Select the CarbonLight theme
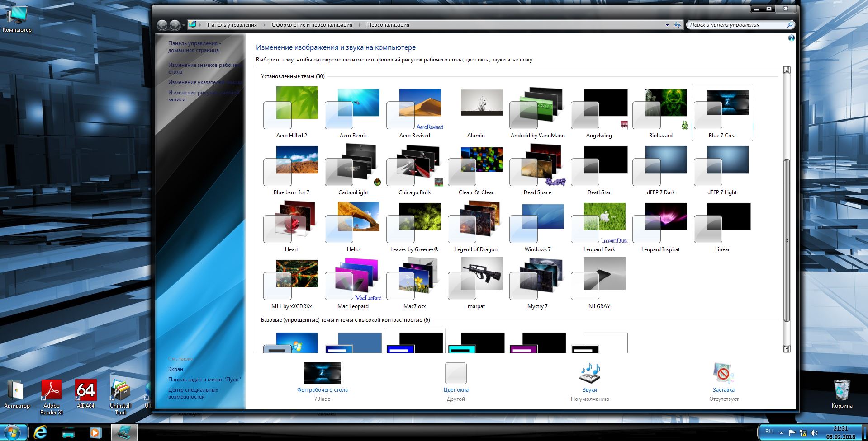This screenshot has width=868, height=441. click(353, 170)
